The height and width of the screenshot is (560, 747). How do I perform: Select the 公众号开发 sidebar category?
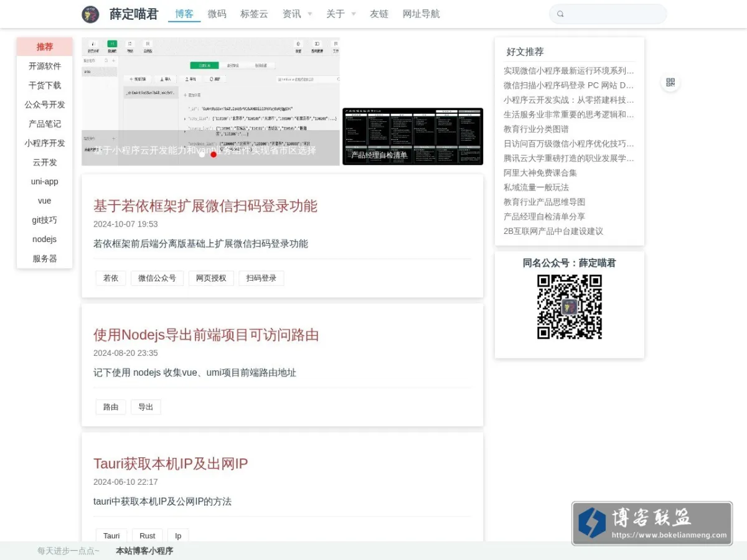click(x=45, y=105)
